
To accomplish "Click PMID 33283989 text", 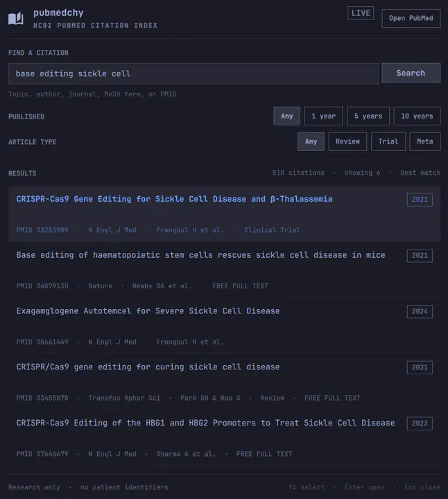I will click(42, 230).
